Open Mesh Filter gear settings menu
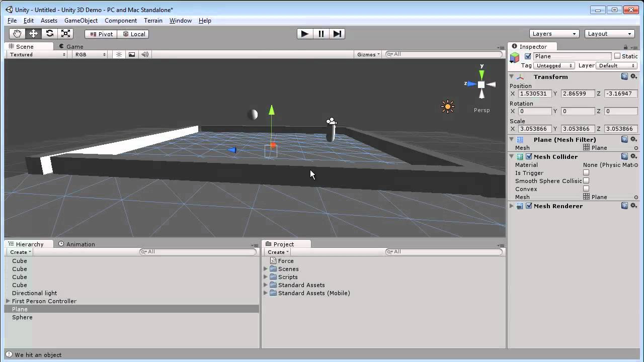This screenshot has height=362, width=644. tap(633, 139)
